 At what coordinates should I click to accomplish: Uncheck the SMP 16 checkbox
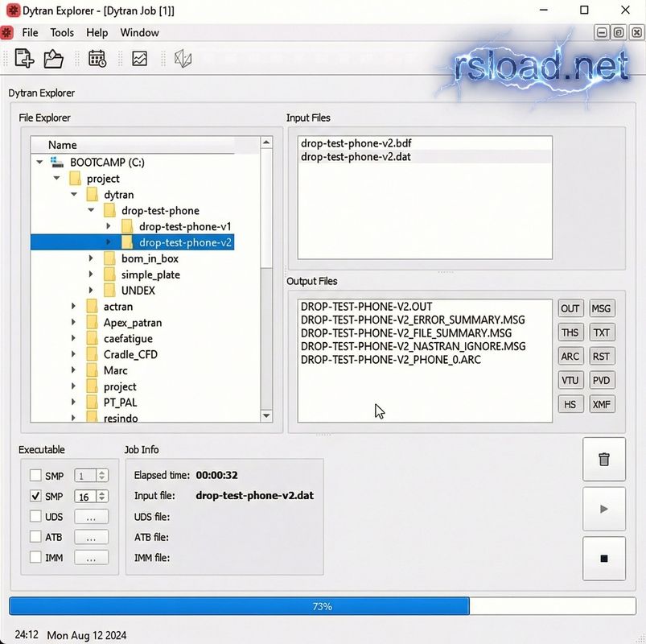(x=35, y=497)
